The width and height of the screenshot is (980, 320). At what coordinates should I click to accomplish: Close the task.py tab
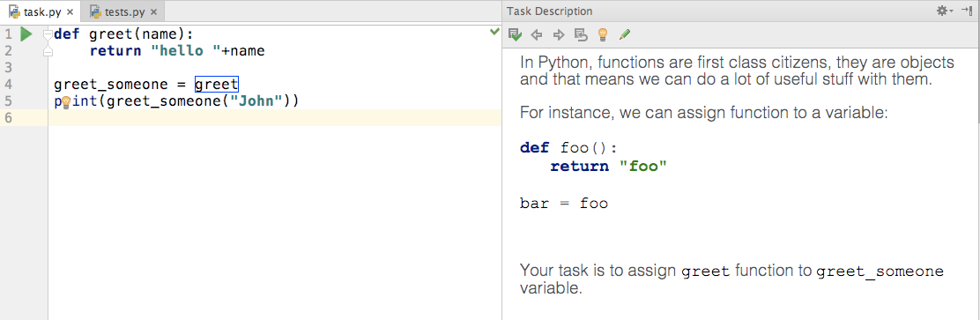point(70,11)
